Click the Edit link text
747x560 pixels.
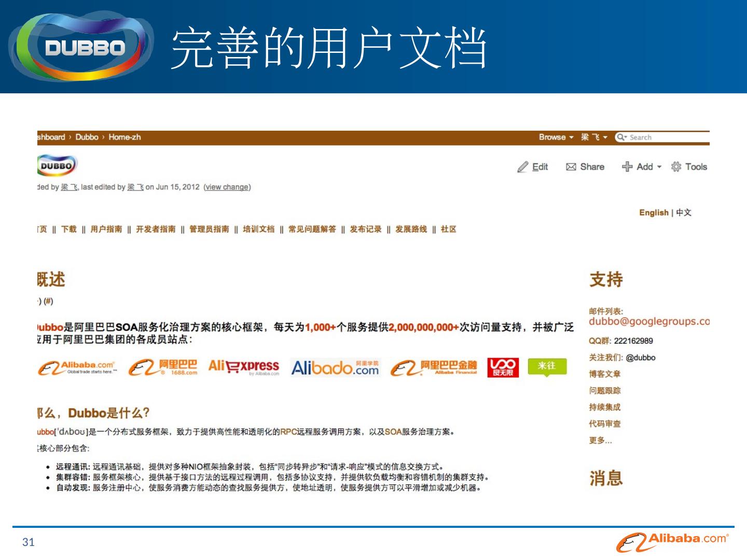pos(540,167)
